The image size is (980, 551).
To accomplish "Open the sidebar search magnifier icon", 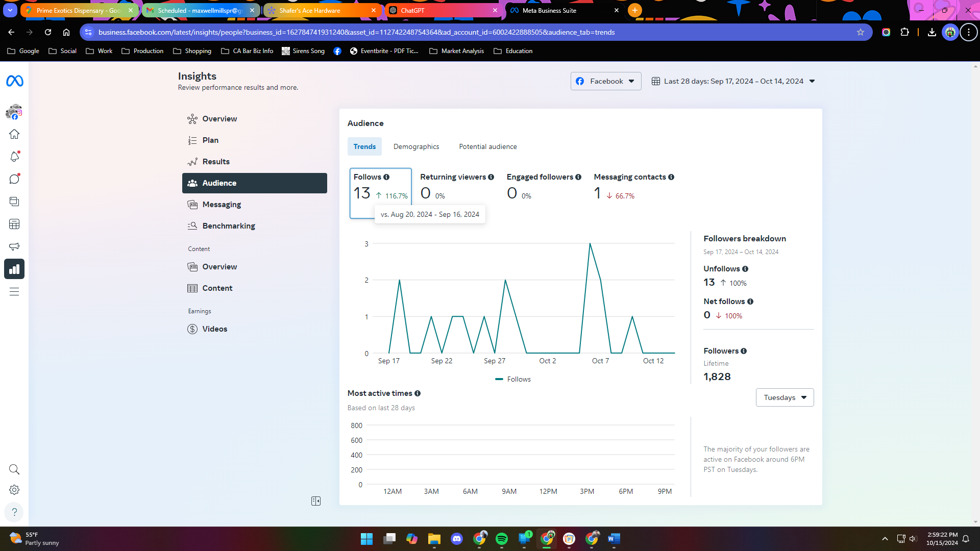I will (14, 469).
